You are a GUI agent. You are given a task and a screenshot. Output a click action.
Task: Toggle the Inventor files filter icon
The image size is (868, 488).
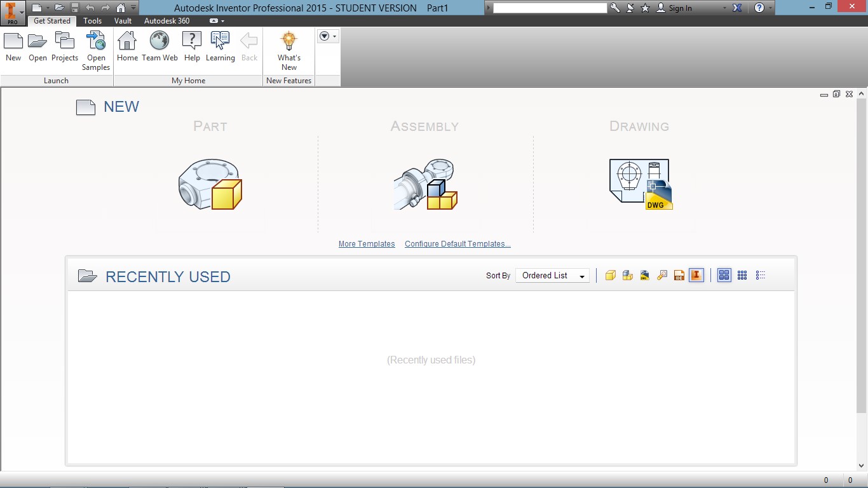coord(696,275)
